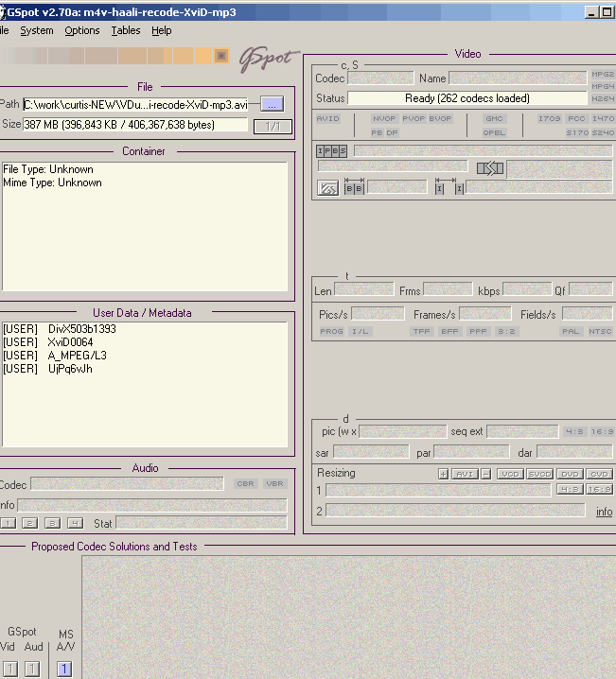
Task: Click the audio Stat field
Action: [x=202, y=523]
